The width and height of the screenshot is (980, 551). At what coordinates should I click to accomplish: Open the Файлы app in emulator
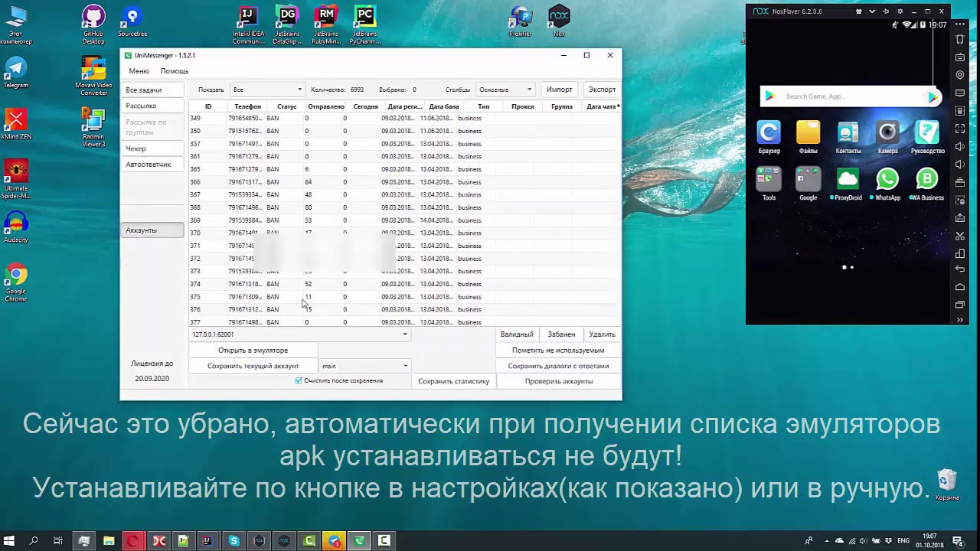(x=808, y=133)
